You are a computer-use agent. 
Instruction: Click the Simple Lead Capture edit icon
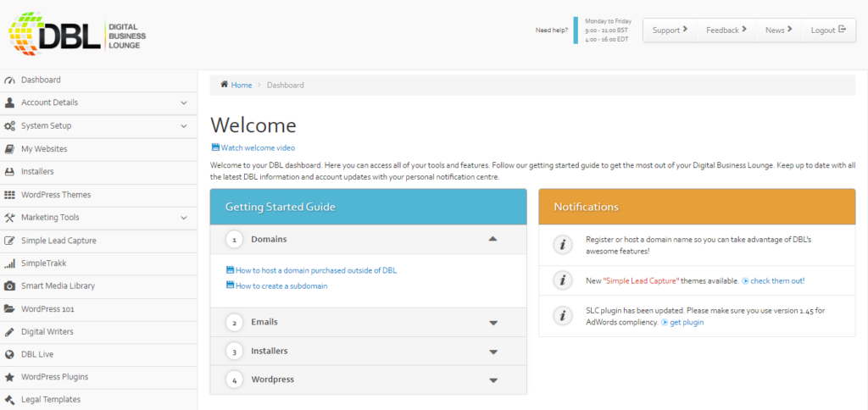[x=9, y=241]
